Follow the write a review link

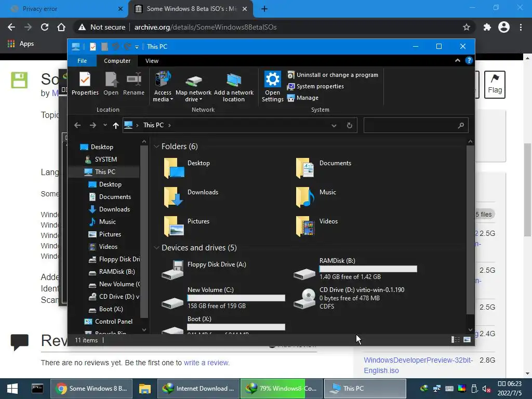pyautogui.click(x=206, y=363)
